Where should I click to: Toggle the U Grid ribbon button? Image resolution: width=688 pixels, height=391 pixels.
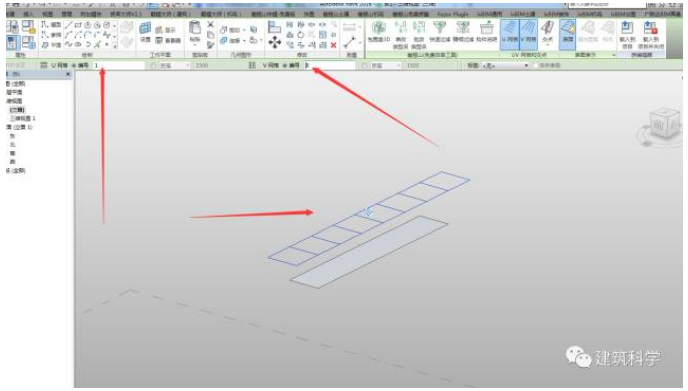510,34
